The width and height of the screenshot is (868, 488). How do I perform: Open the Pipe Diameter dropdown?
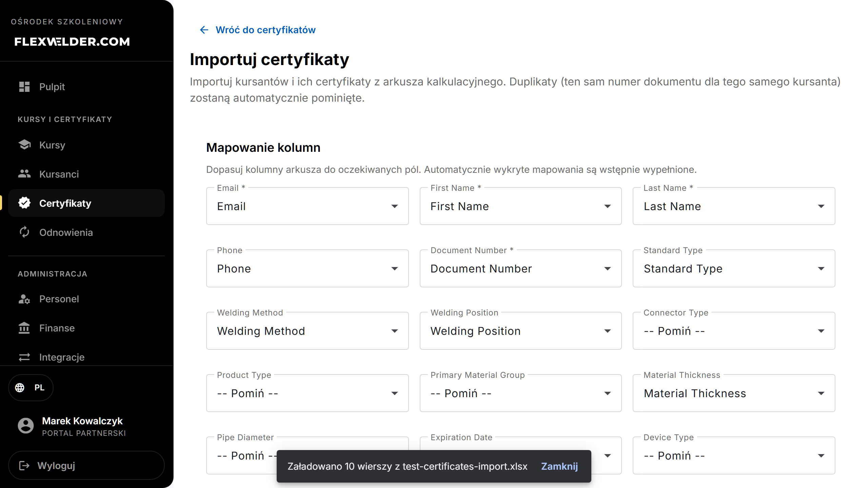coord(241,455)
